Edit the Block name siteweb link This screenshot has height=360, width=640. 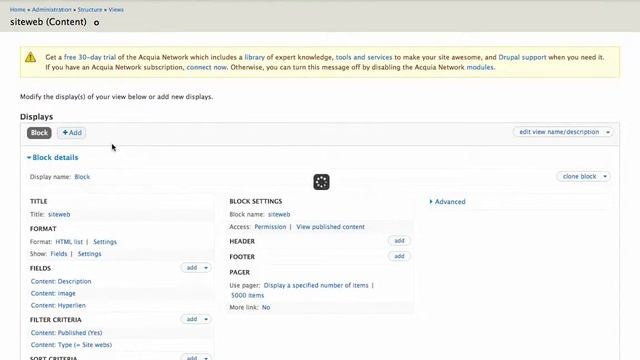[279, 214]
